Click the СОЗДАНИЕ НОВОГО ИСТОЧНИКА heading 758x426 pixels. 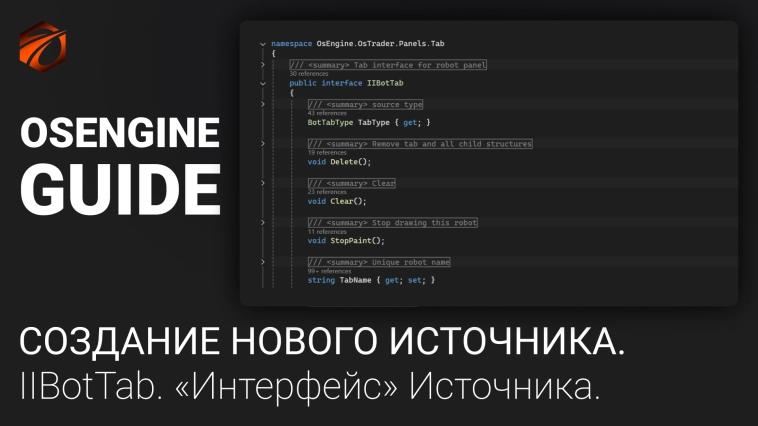coord(322,342)
